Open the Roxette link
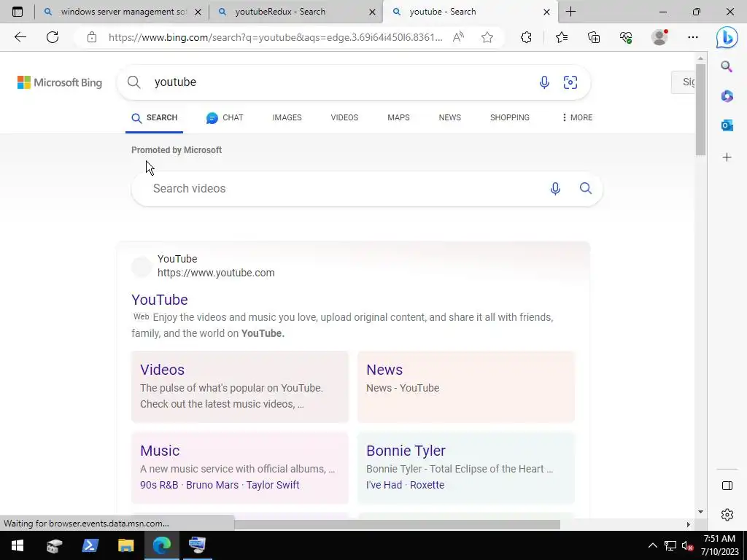The height and width of the screenshot is (560, 747). [427, 485]
